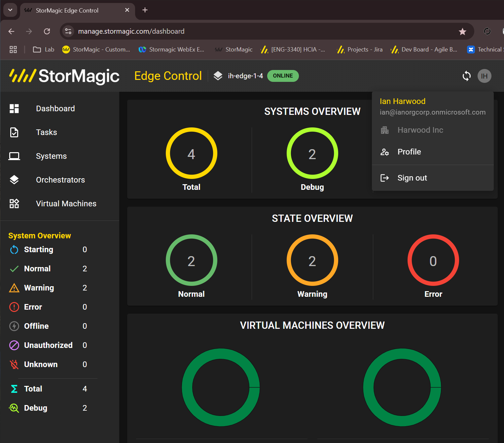Navigate to Dashboard in sidebar

coord(55,109)
